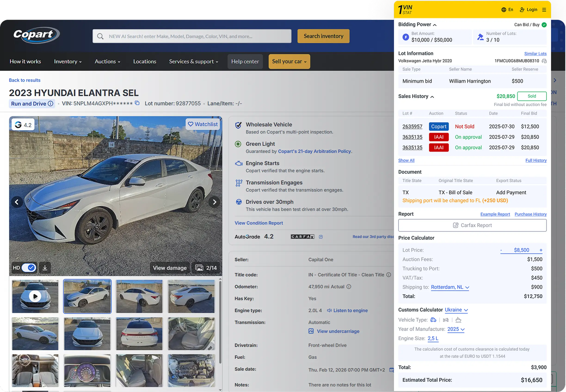The height and width of the screenshot is (392, 566).
Task: Click the Bet Amount lightning icon
Action: tap(406, 37)
